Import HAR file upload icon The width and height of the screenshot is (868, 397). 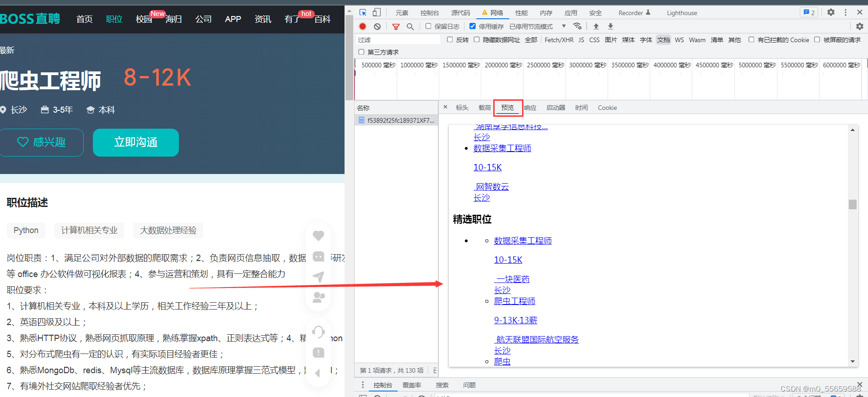(x=596, y=27)
